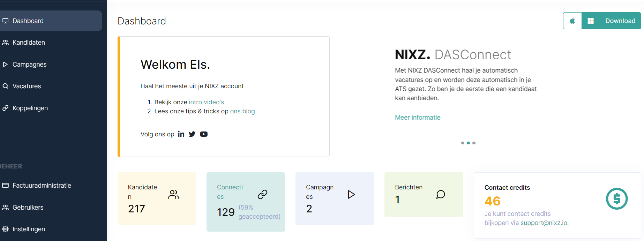Click the Contact credits value 46

point(493,201)
